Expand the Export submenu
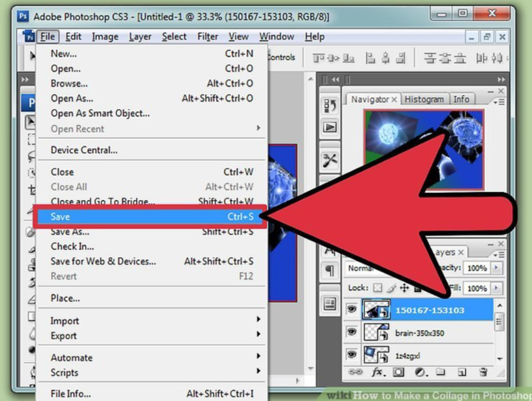Image resolution: width=532 pixels, height=401 pixels. [x=152, y=336]
